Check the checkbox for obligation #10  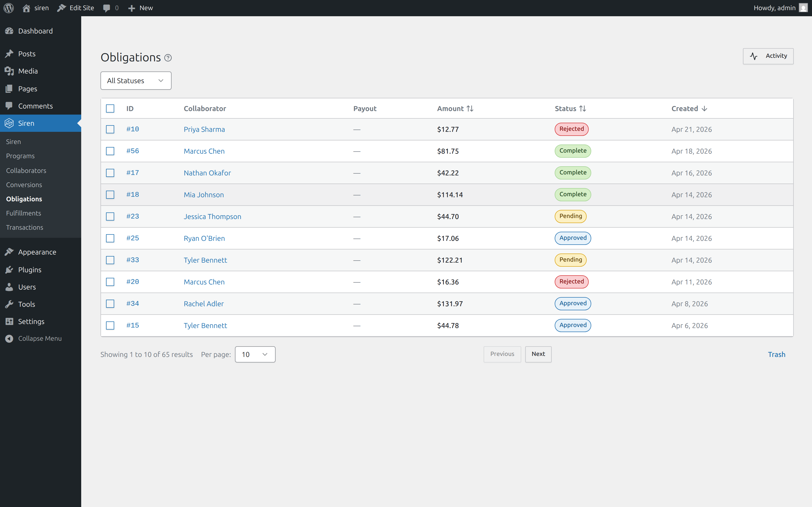click(x=110, y=129)
